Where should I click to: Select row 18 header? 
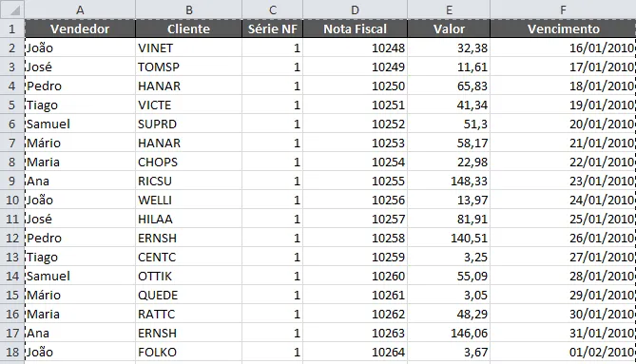point(12,352)
